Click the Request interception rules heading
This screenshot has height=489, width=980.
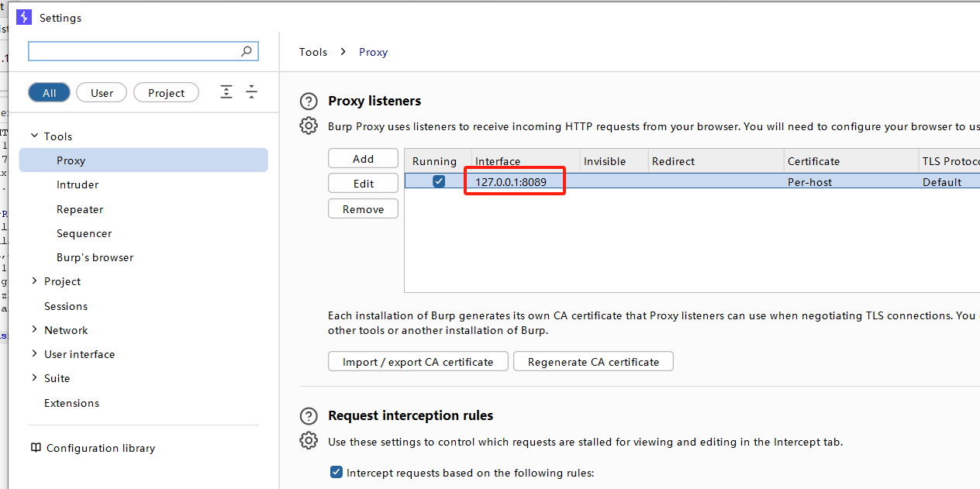[411, 415]
